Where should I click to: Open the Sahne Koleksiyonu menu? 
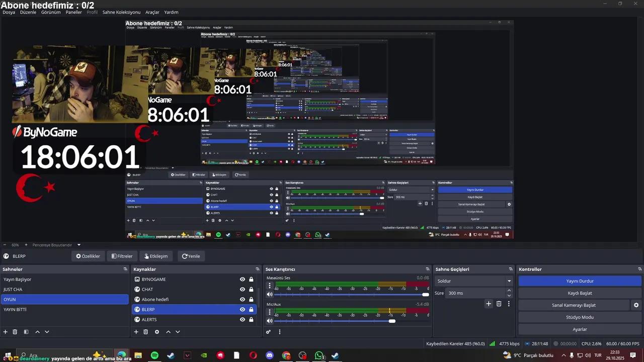[121, 12]
